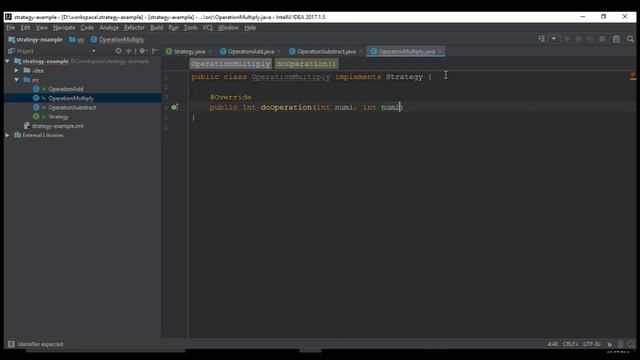This screenshot has width=640, height=360.
Task: Open the Navigate menu
Action: point(64,28)
